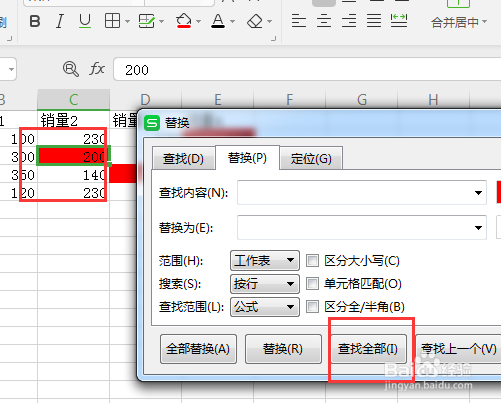Open 合并居中 dropdown arrow
501x403 pixels.
484,22
